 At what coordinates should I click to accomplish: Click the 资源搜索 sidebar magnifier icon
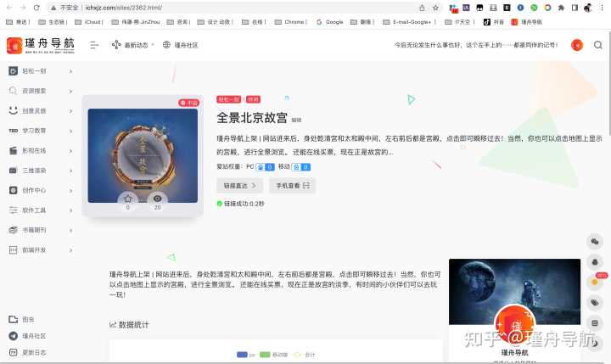(x=14, y=91)
